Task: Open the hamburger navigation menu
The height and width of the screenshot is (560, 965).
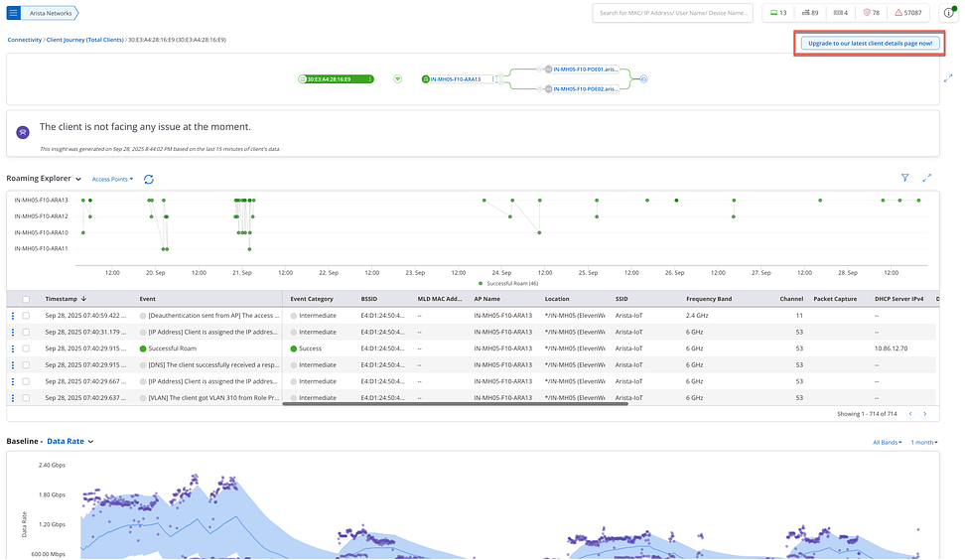Action: pos(13,13)
